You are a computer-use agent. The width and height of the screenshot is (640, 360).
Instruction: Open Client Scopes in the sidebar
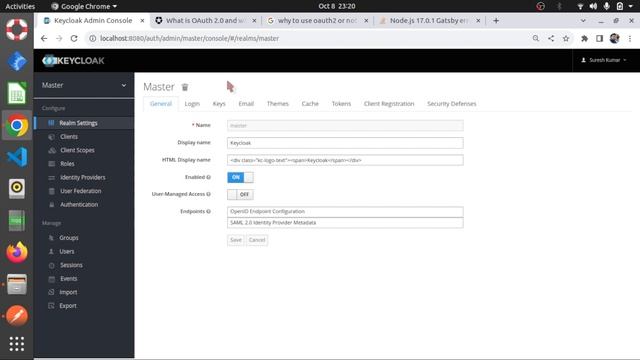pyautogui.click(x=77, y=150)
